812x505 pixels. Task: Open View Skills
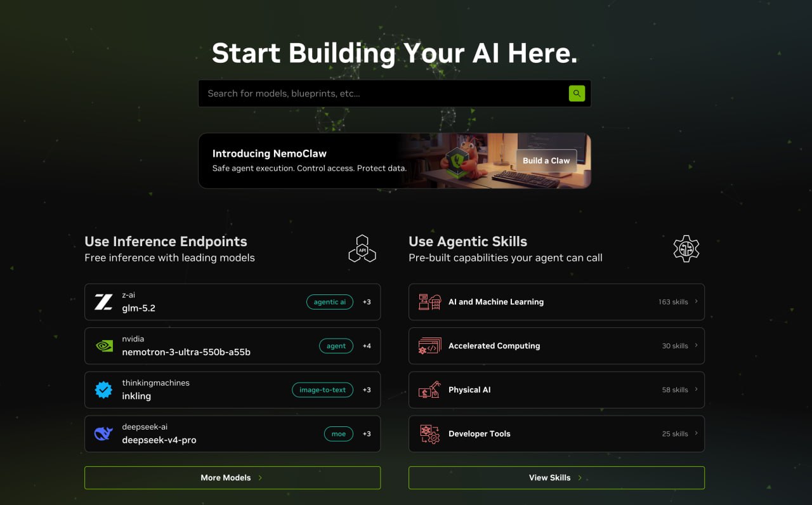coord(556,478)
